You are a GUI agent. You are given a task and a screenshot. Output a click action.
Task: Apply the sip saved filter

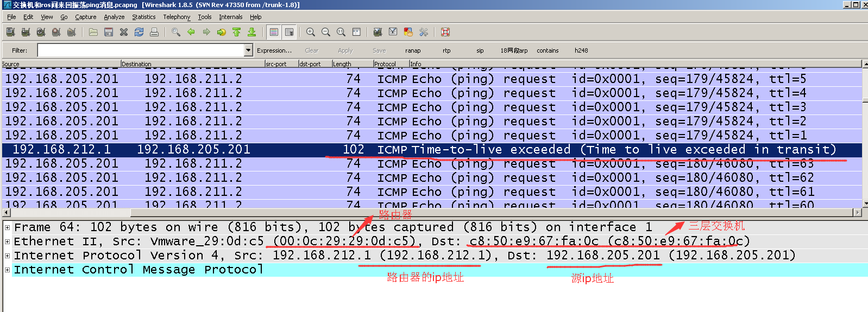click(x=480, y=50)
